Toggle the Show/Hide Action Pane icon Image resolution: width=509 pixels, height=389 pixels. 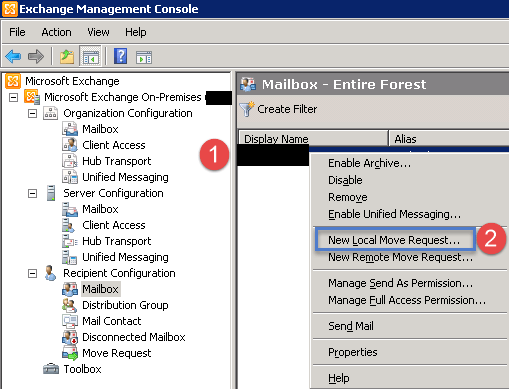[144, 57]
